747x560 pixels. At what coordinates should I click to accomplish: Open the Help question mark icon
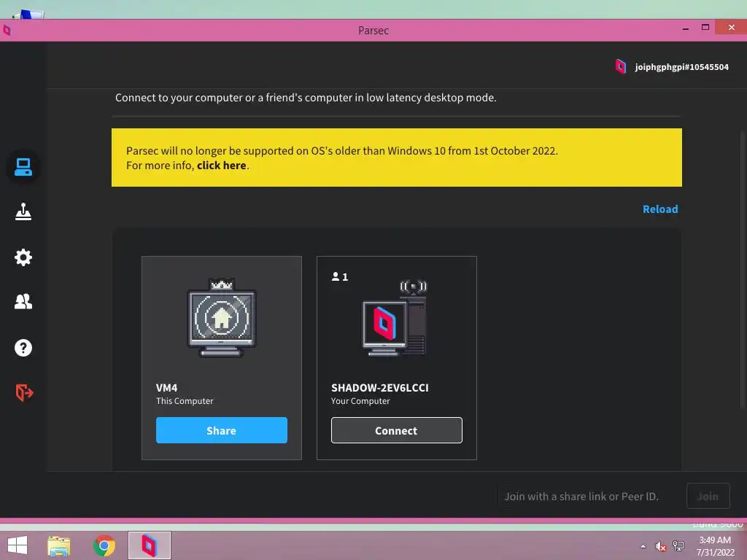tap(23, 348)
